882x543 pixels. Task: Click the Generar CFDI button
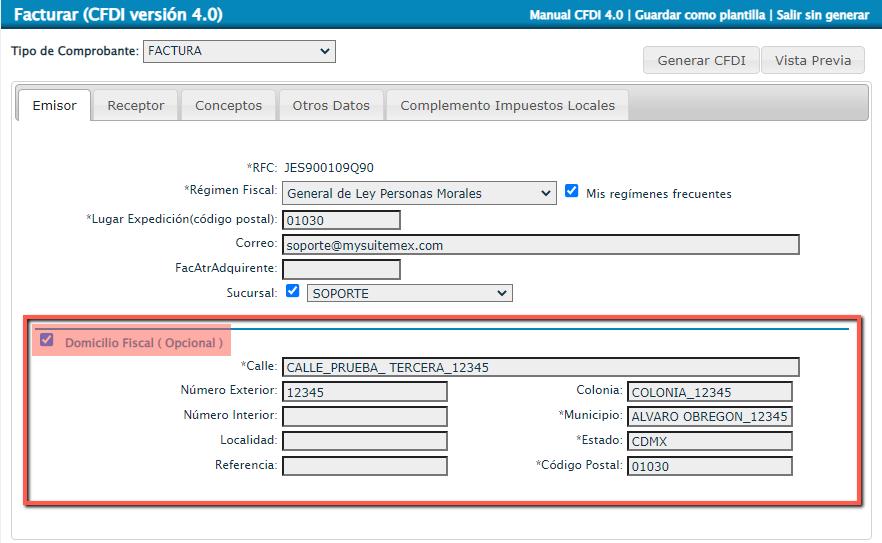tap(701, 60)
